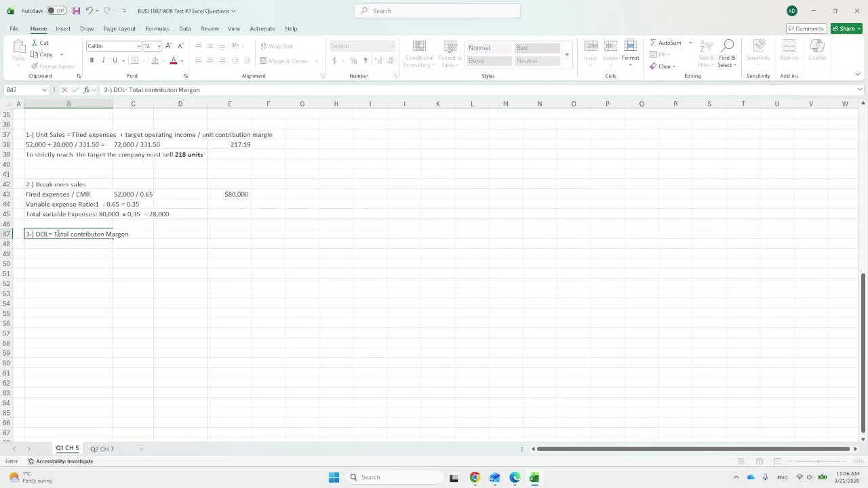868x488 pixels.
Task: Open Google Chrome from taskbar
Action: (475, 477)
